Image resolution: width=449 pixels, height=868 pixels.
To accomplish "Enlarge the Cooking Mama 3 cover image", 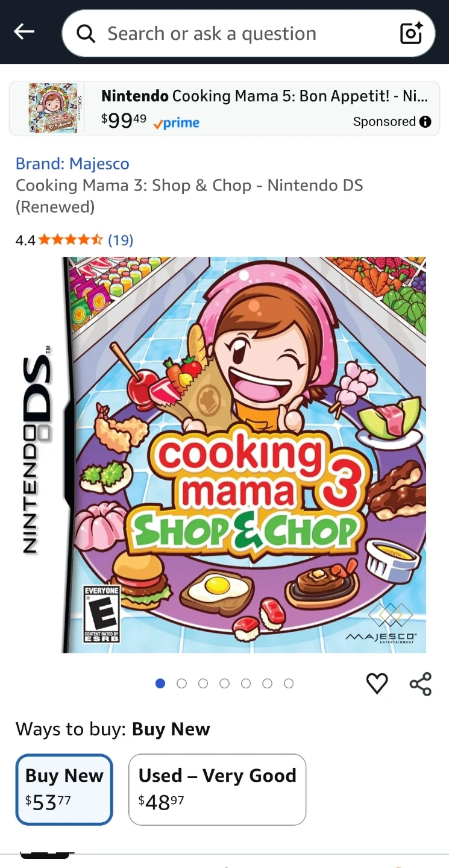I will tap(243, 455).
